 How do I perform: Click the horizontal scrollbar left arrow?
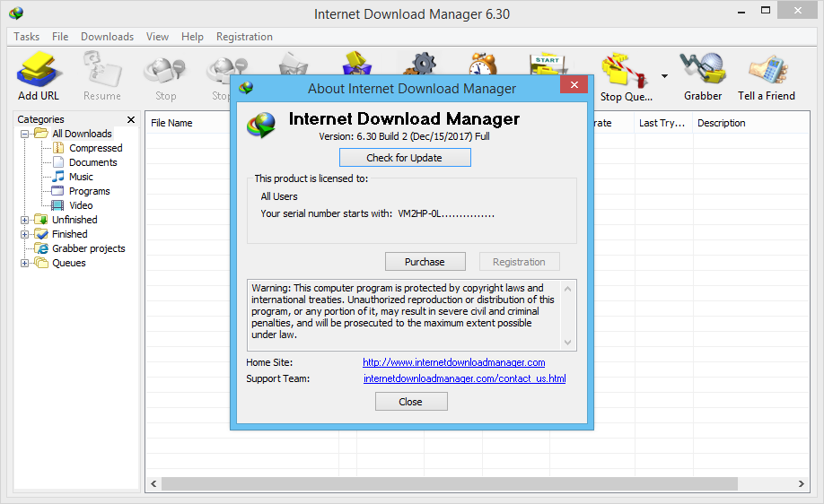pyautogui.click(x=153, y=483)
